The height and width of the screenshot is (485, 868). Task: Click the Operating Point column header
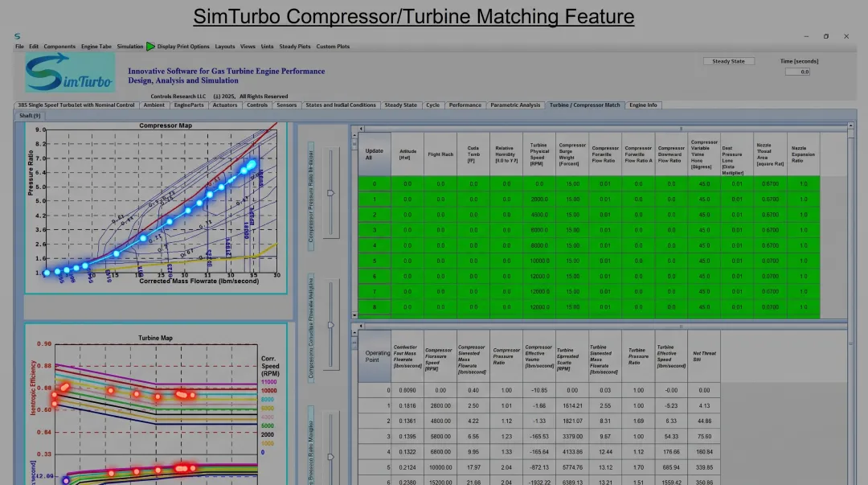(375, 356)
